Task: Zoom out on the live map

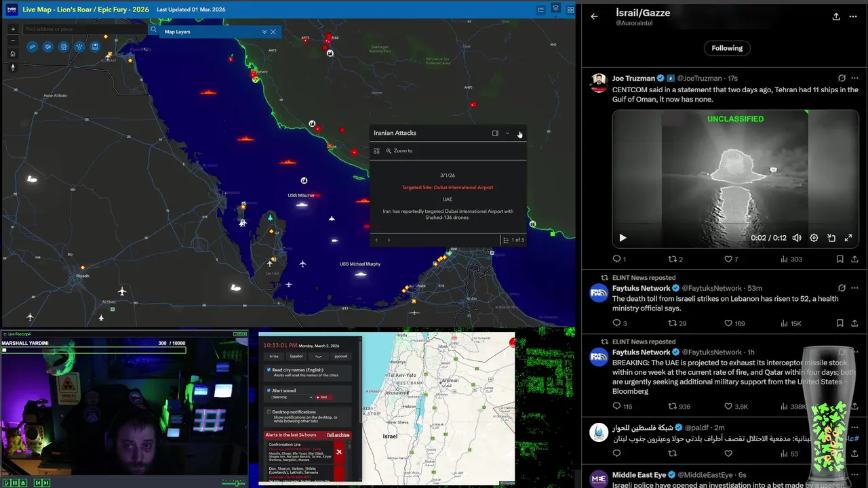Action: tap(13, 41)
